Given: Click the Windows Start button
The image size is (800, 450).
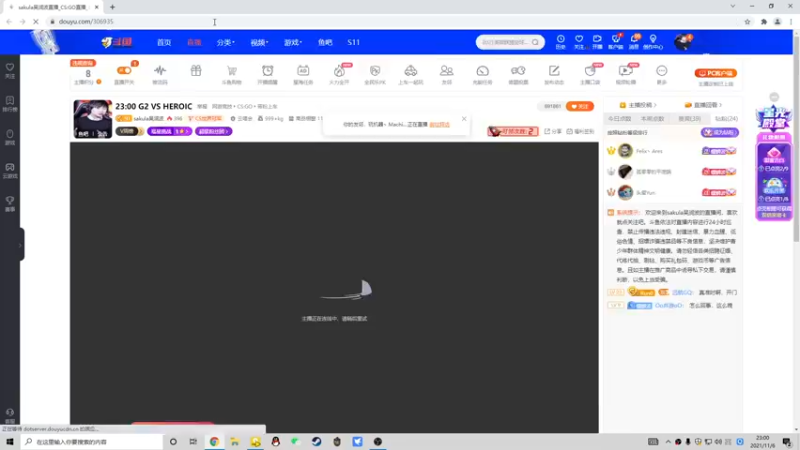Looking at the screenshot, I should pos(10,441).
